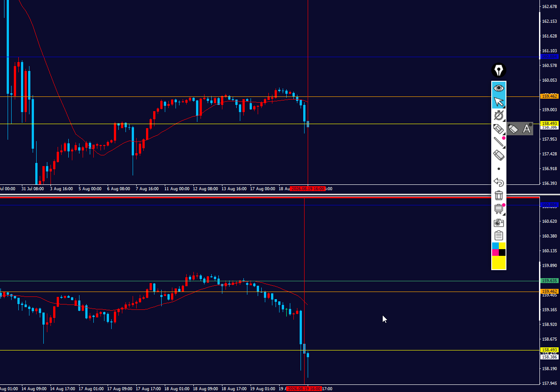Image resolution: width=560 pixels, height=392 pixels.
Task: Click '7 Aug 16:00' on upper time axis
Action: coord(147,189)
